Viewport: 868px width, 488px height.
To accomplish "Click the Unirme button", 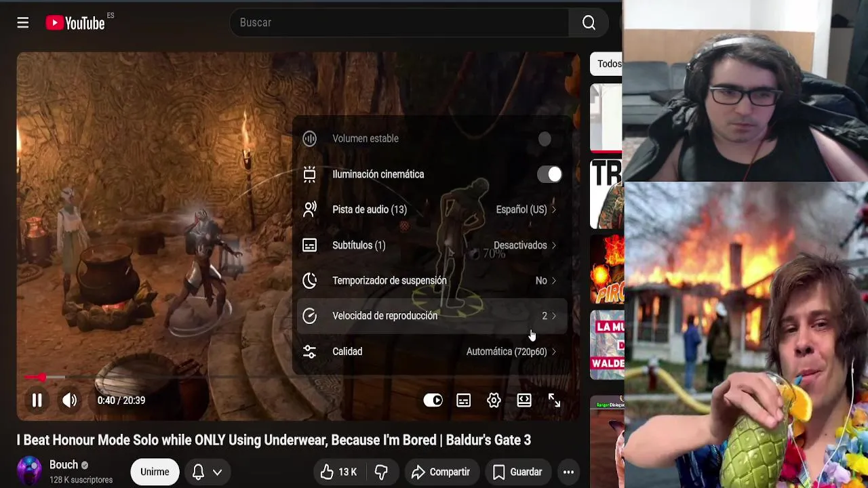I will (155, 472).
